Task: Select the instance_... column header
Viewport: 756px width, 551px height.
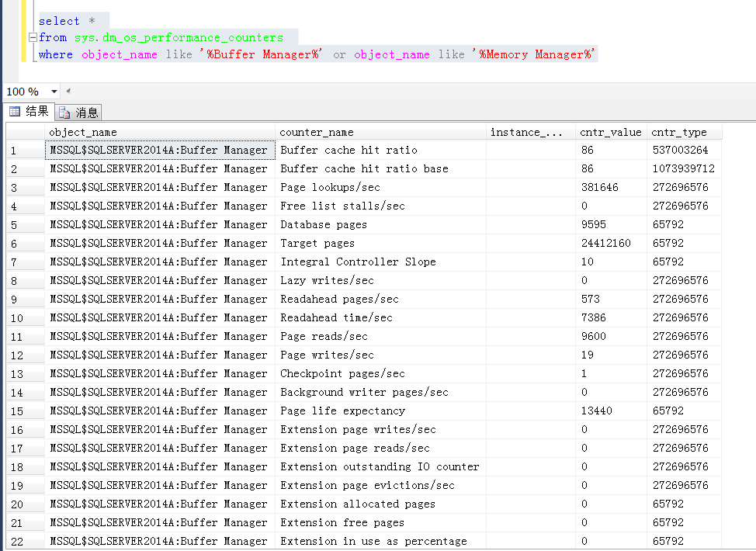Action: click(x=531, y=132)
